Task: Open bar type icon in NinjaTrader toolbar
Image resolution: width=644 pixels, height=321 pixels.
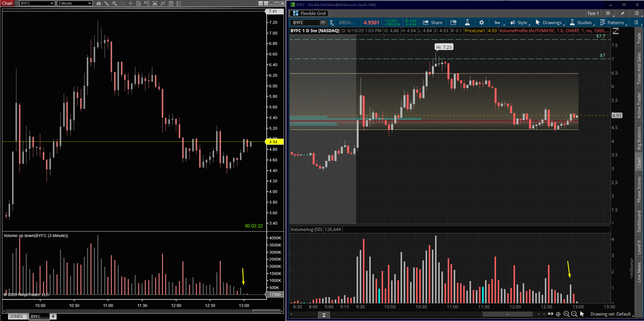Action: point(99,3)
